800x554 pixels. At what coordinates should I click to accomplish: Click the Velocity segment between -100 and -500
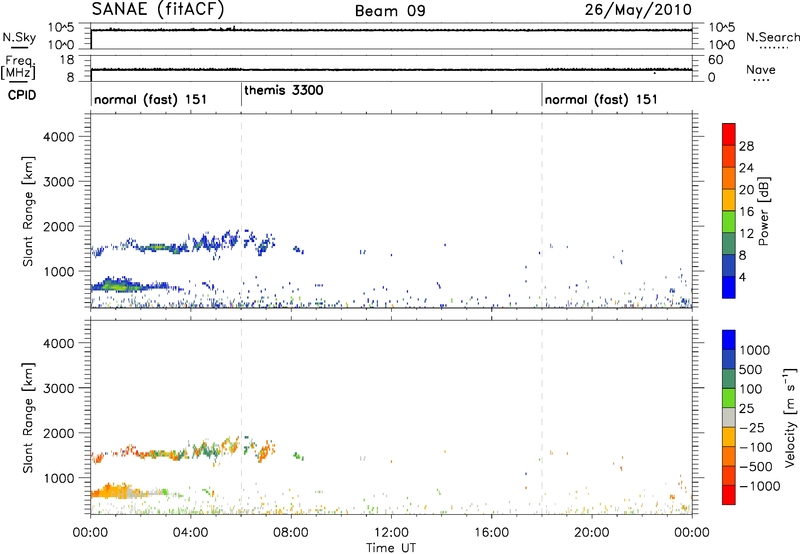pyautogui.click(x=729, y=456)
